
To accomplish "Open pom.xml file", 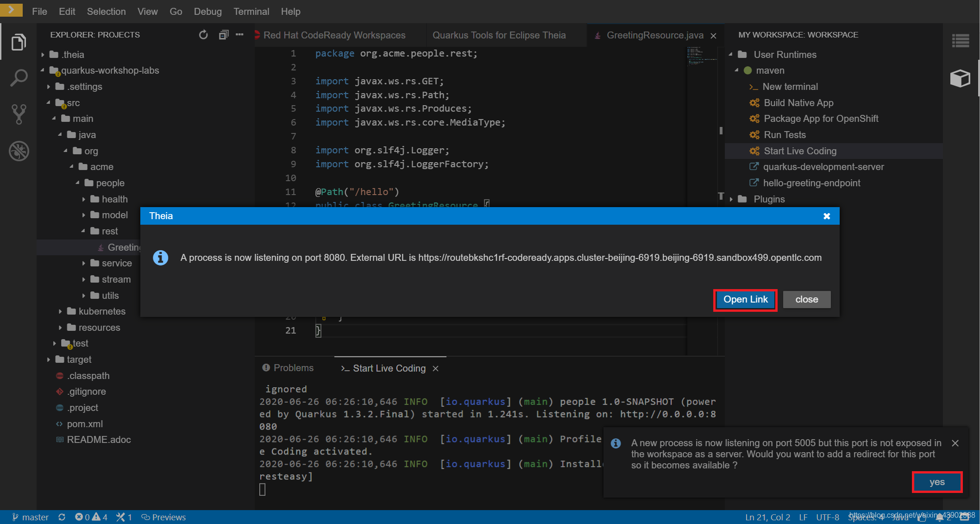I will (84, 424).
